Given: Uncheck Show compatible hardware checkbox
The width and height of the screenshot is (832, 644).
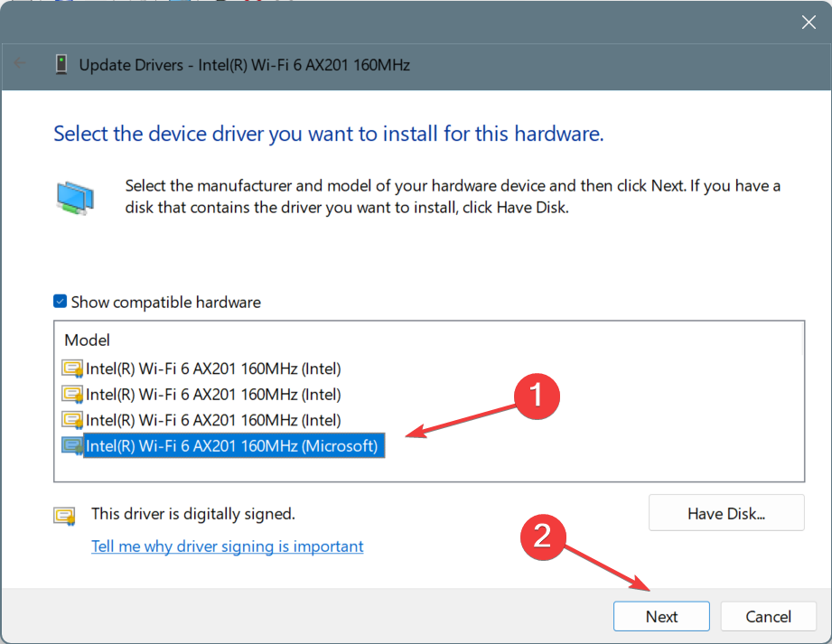Looking at the screenshot, I should [60, 302].
